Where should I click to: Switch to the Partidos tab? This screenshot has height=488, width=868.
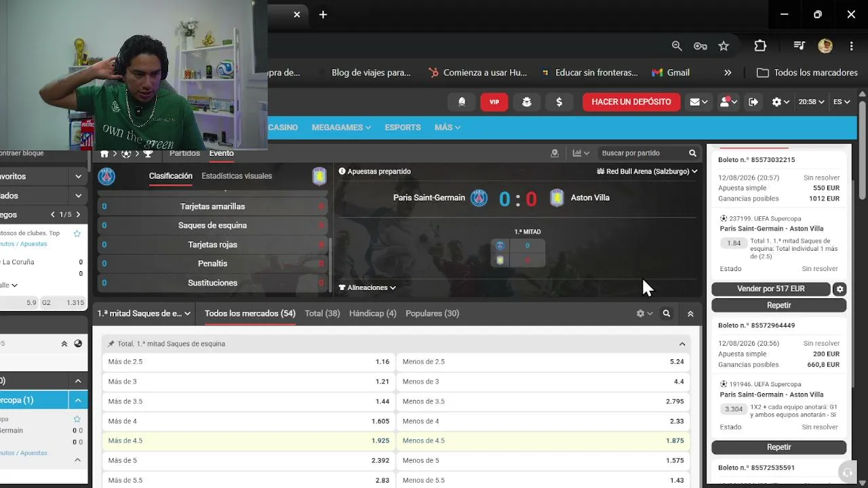pyautogui.click(x=184, y=153)
